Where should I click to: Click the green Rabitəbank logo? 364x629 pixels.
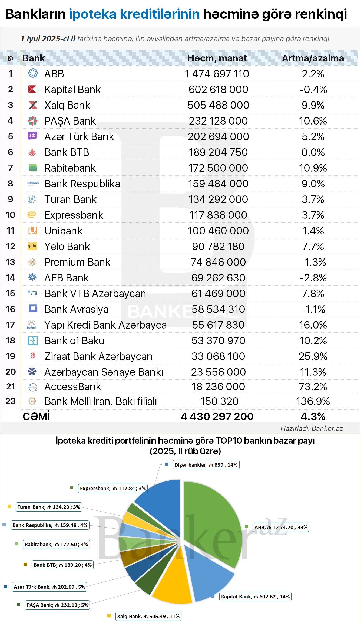click(x=33, y=168)
